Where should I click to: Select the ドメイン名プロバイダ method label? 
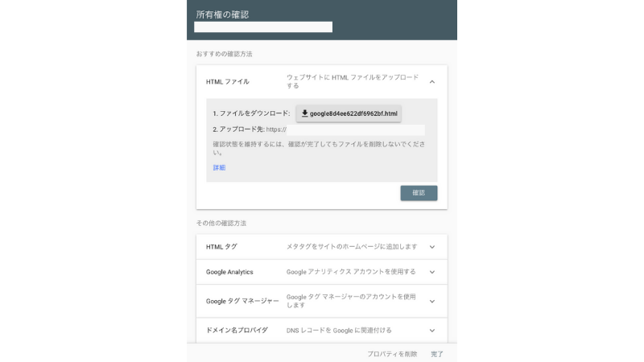pyautogui.click(x=237, y=331)
